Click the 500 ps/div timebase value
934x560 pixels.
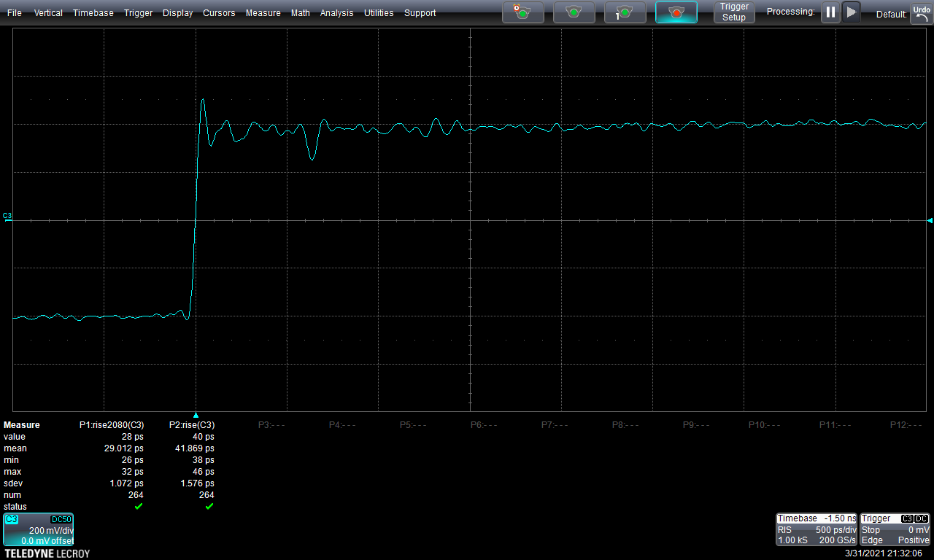click(x=836, y=530)
